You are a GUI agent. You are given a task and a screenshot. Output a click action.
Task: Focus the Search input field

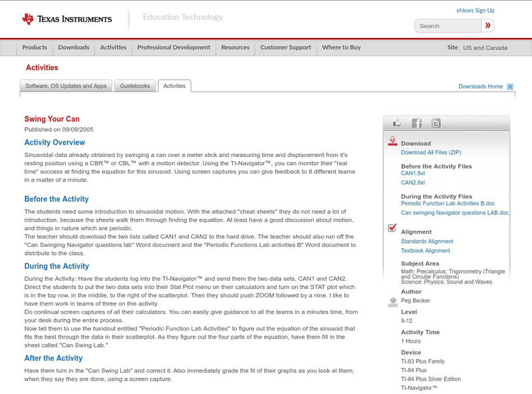pyautogui.click(x=448, y=26)
